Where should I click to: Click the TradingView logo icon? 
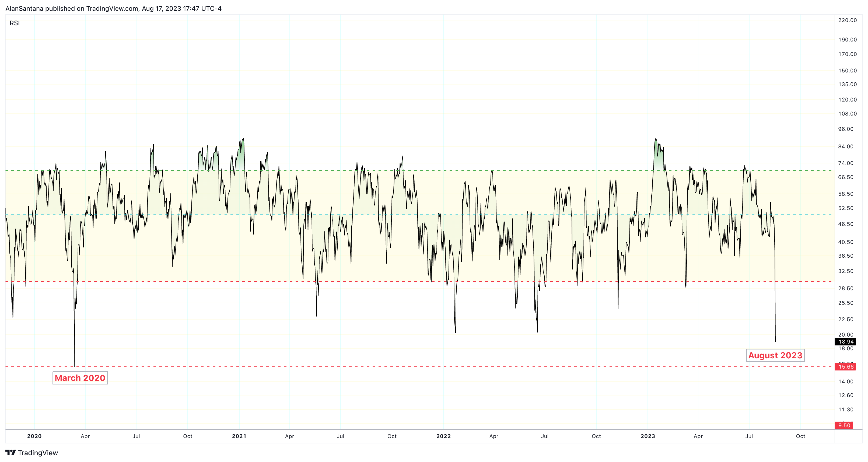tap(10, 452)
